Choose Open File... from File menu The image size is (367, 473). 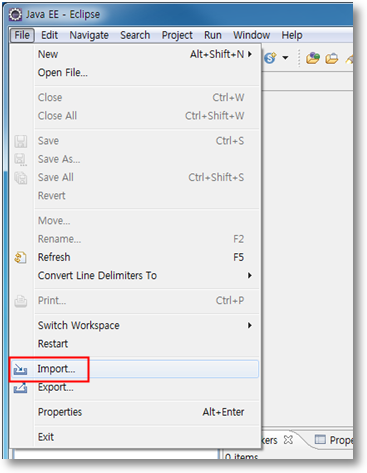(135, 72)
